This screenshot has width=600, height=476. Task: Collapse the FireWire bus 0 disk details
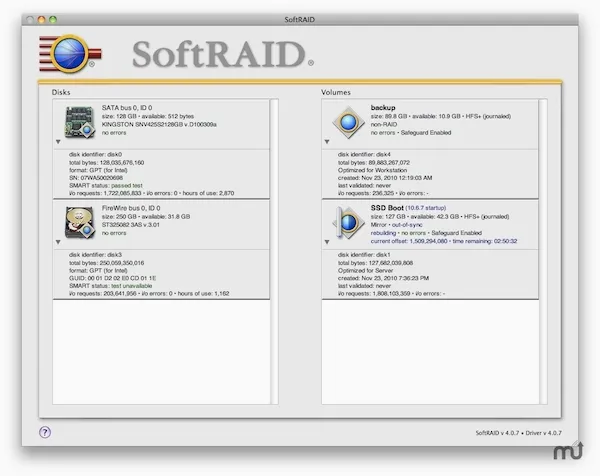coord(58,242)
